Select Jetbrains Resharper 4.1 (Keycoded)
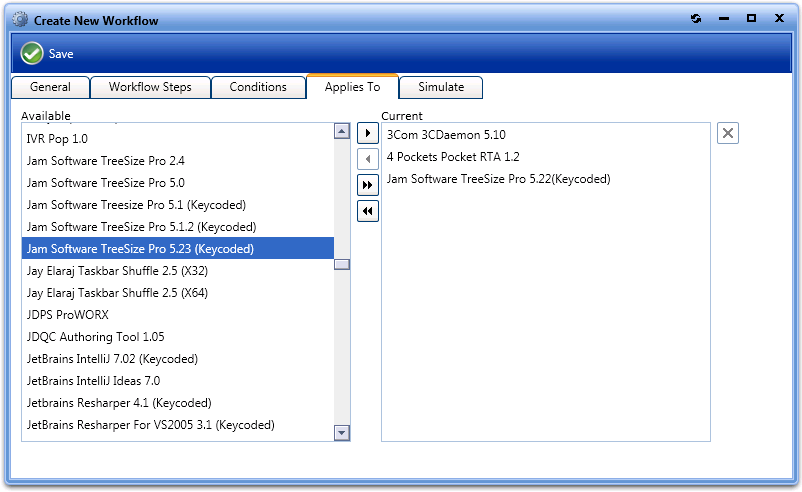The width and height of the screenshot is (802, 492). pos(178,402)
